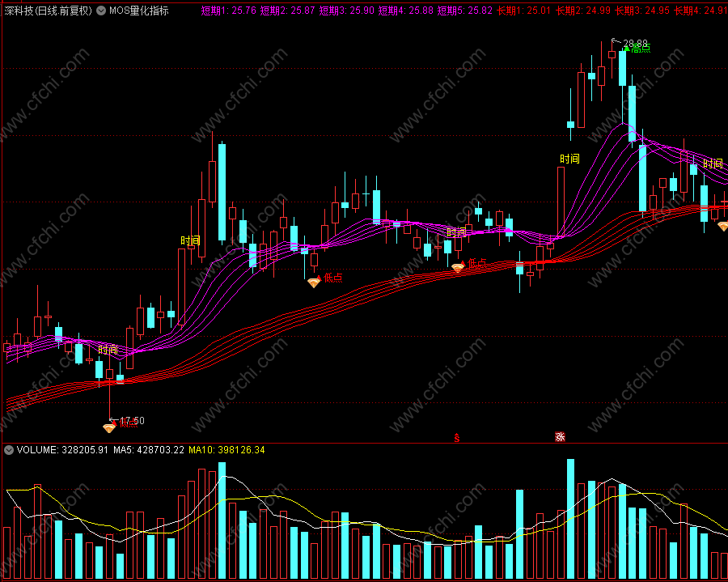Select the 短期3: 25.90 value
728x582 pixels.
click(x=346, y=11)
